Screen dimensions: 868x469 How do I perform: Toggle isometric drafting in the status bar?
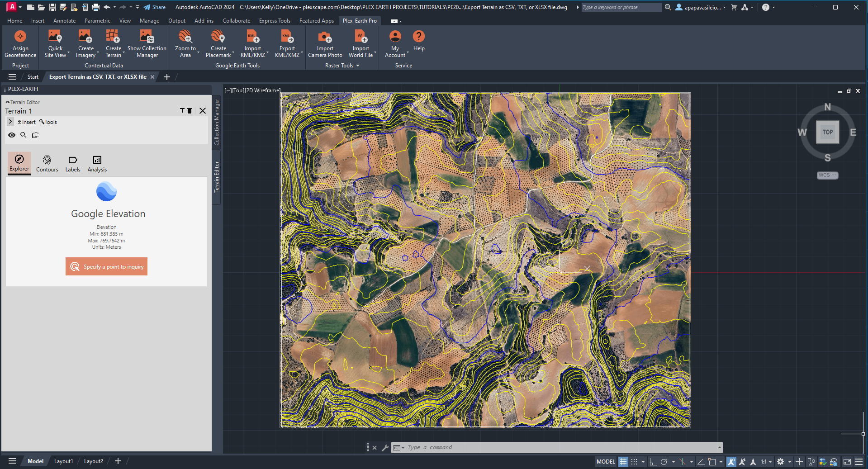click(x=683, y=462)
